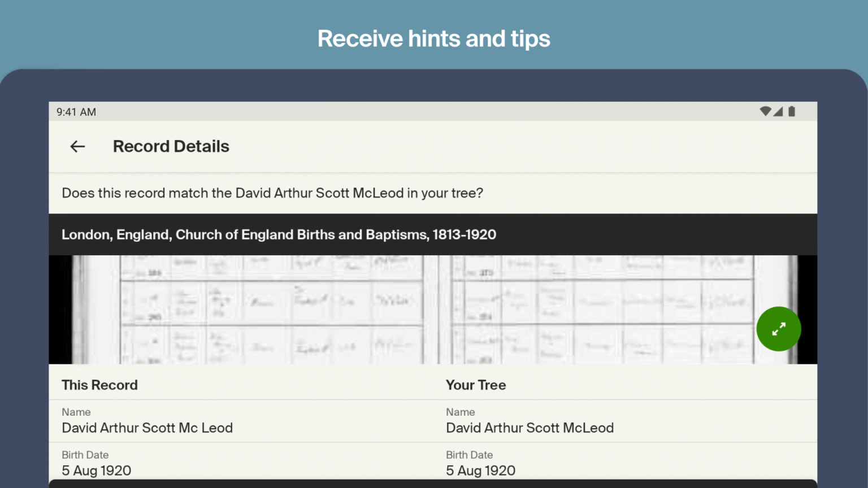
Task: Click the Birth Date label under This Record
Action: pyautogui.click(x=85, y=455)
